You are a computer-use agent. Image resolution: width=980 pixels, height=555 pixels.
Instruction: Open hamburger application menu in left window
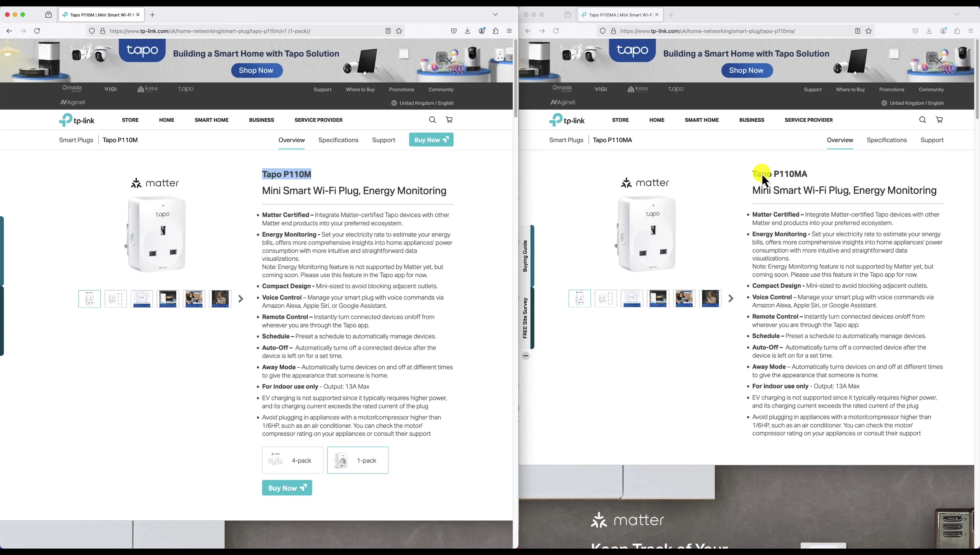click(509, 31)
